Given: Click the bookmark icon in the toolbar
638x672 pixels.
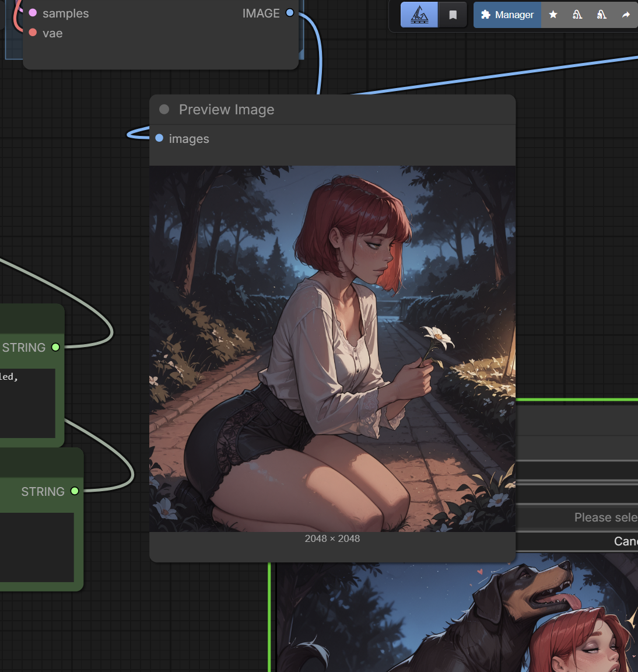Looking at the screenshot, I should (453, 15).
